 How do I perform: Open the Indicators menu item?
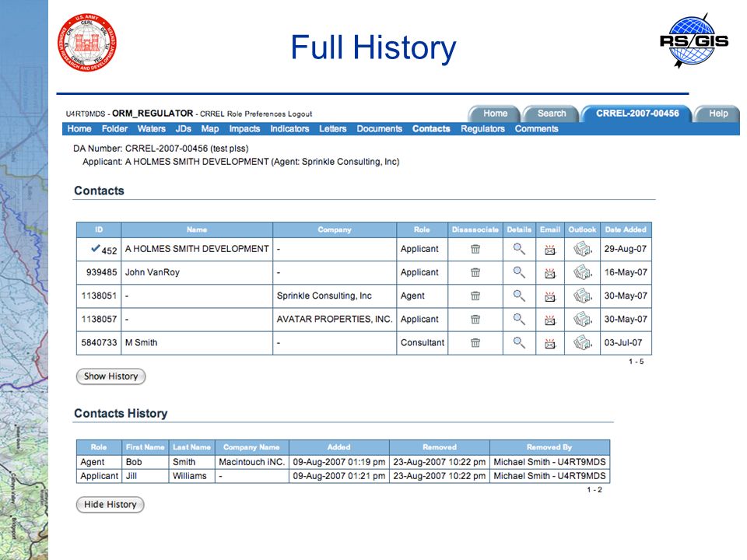[289, 128]
